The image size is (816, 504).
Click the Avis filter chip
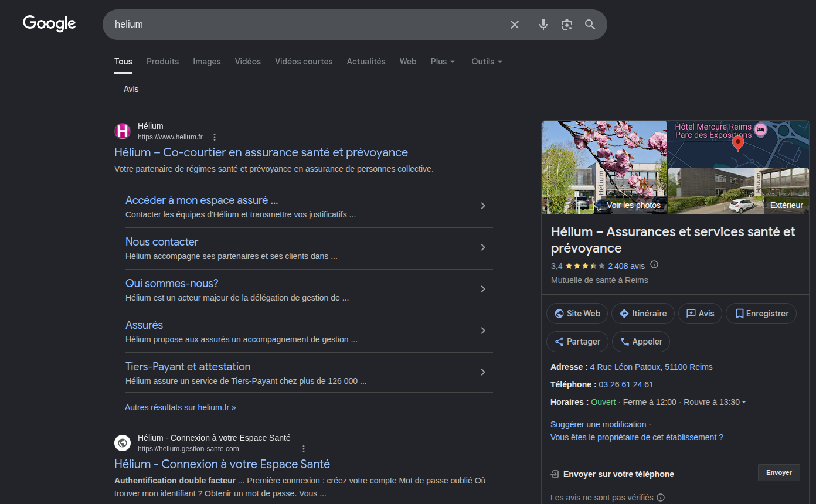[x=131, y=89]
